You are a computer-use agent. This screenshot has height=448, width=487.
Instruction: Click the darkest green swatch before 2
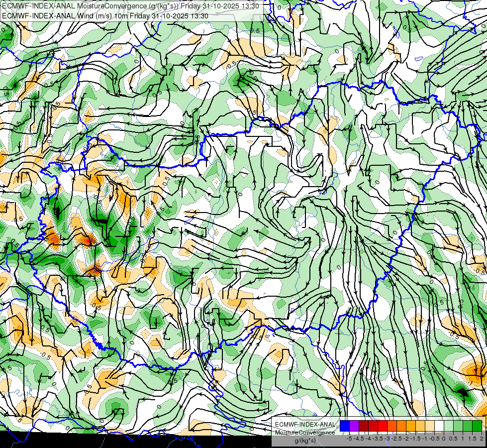point(477,426)
